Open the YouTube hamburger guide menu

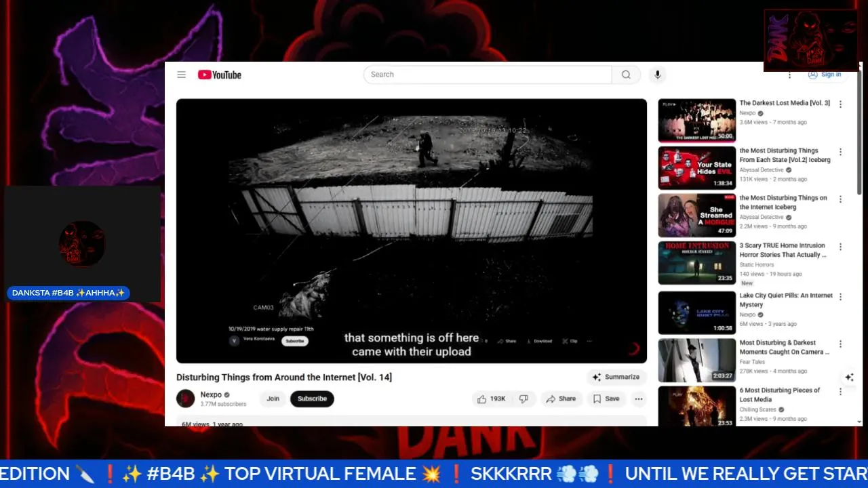click(181, 75)
